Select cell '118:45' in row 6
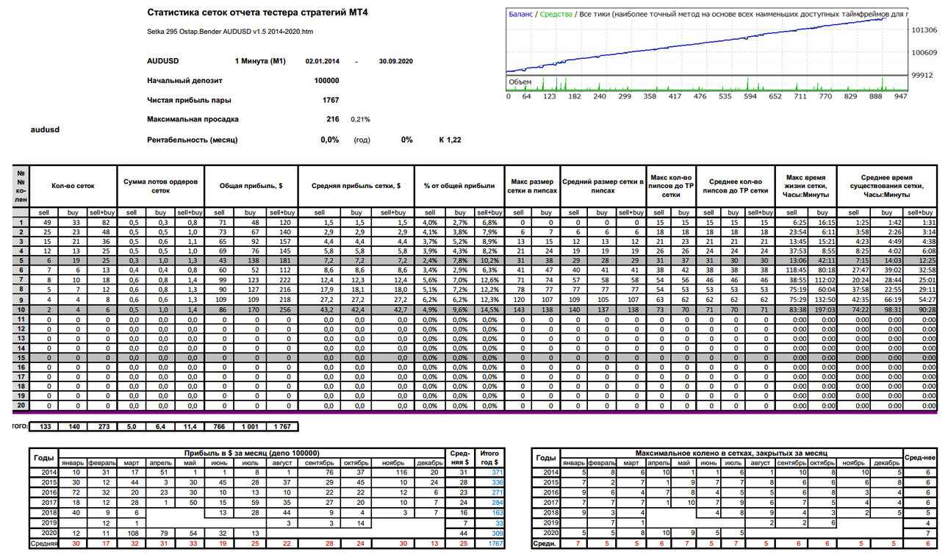 click(x=791, y=271)
